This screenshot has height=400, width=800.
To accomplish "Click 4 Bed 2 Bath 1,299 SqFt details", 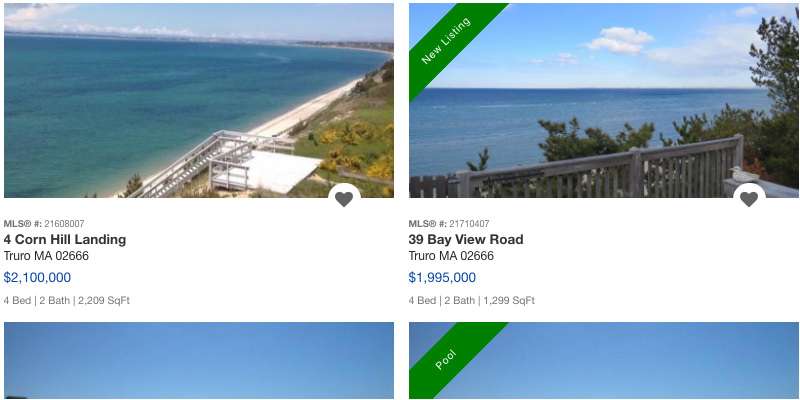I will 471,301.
